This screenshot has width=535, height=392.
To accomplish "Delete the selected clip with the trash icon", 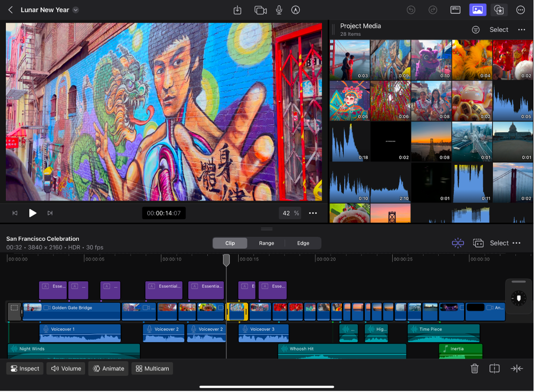I will tap(474, 369).
